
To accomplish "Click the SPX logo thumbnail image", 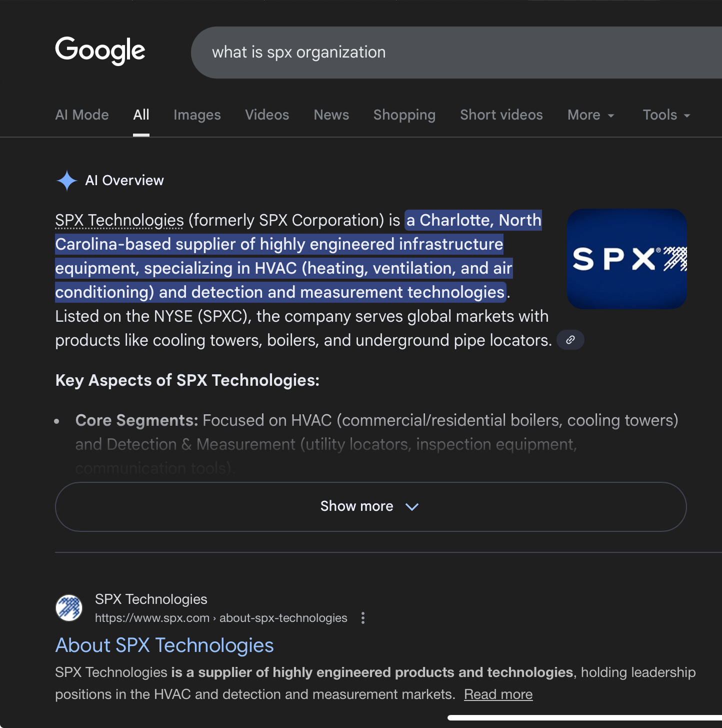I will pyautogui.click(x=627, y=259).
